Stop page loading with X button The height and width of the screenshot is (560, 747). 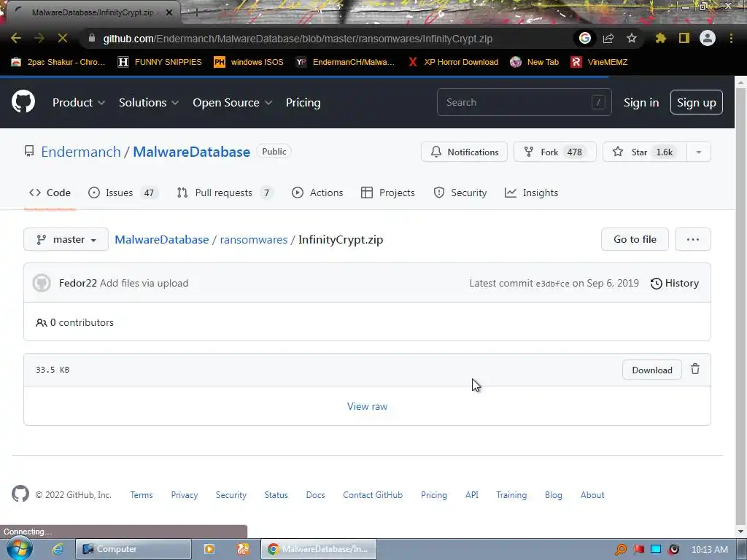coord(63,38)
